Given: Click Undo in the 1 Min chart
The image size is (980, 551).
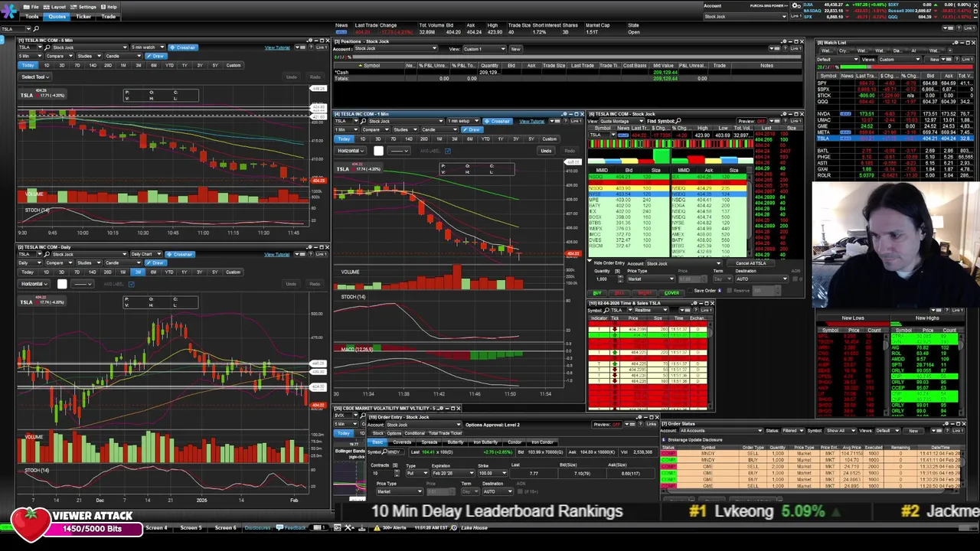Looking at the screenshot, I should [x=546, y=151].
